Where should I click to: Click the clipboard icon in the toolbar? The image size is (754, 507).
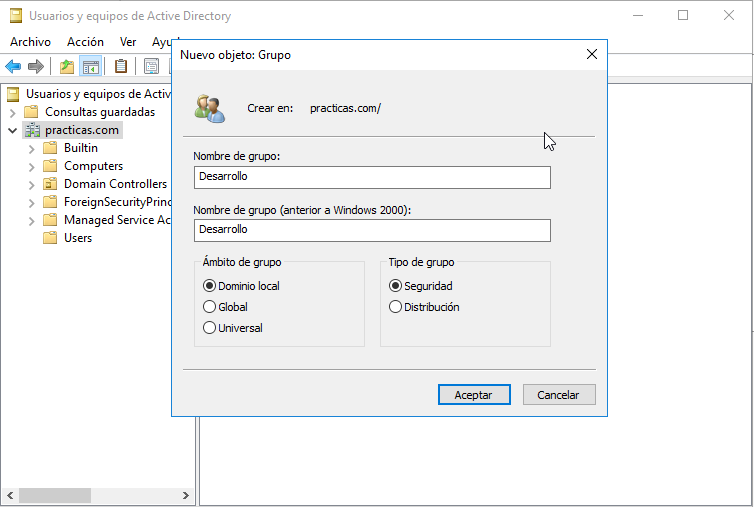[121, 66]
